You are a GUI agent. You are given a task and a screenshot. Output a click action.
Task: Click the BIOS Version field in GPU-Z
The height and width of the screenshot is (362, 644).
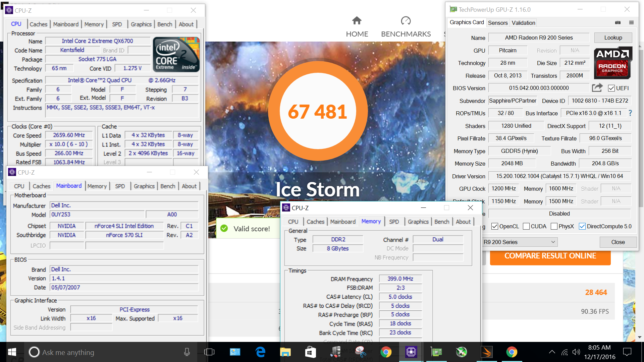[x=539, y=88]
